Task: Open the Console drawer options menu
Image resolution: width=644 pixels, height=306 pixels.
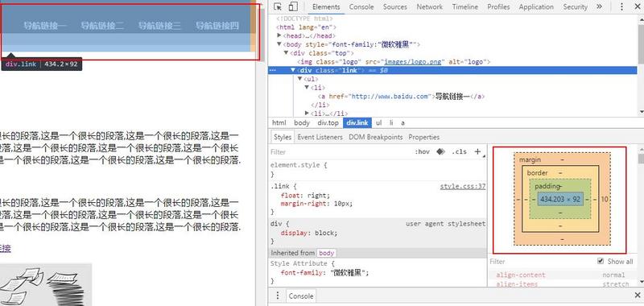Action: pyautogui.click(x=278, y=296)
